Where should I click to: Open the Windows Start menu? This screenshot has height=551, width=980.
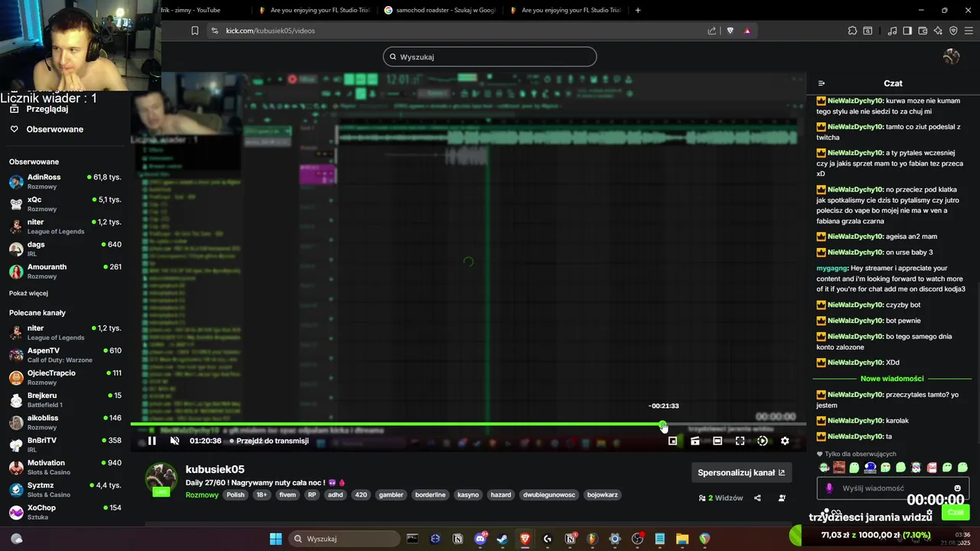pos(276,539)
